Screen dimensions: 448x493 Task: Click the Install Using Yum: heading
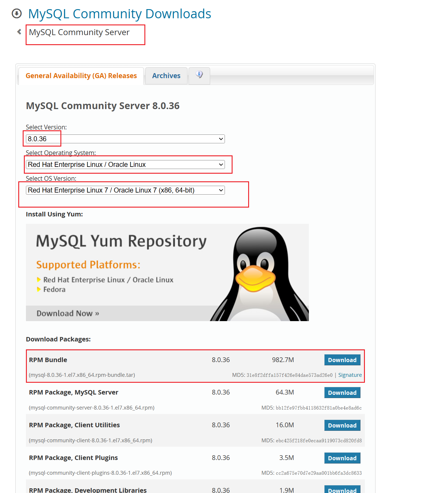click(x=55, y=214)
